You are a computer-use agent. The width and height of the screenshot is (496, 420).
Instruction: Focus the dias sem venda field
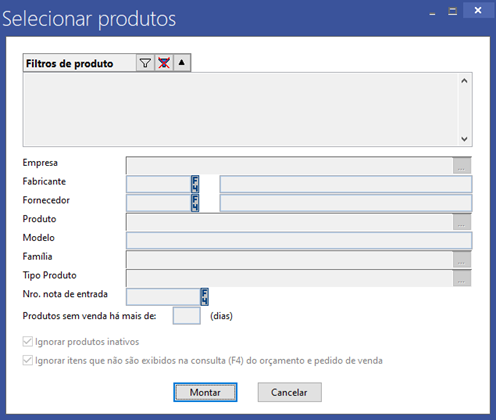pyautogui.click(x=187, y=316)
